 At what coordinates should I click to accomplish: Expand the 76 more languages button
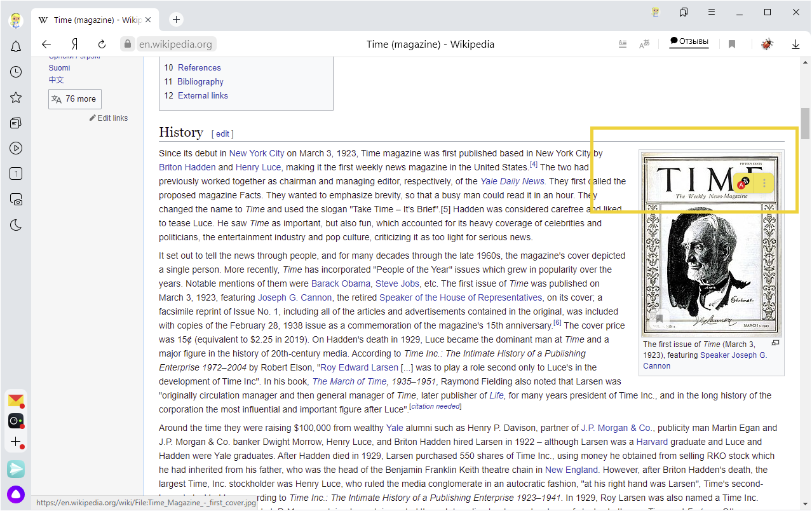[74, 99]
